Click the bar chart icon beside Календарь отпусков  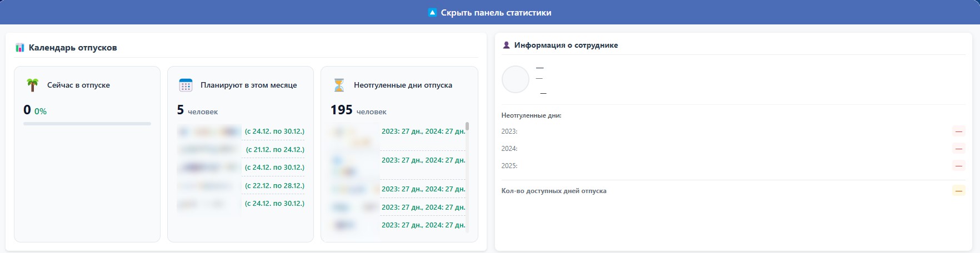pos(20,48)
